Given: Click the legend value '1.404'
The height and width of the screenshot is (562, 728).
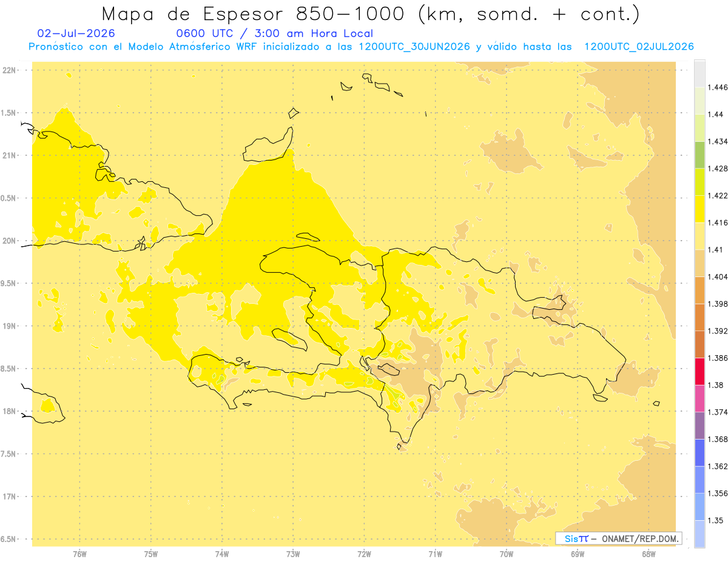Looking at the screenshot, I should (x=718, y=277).
